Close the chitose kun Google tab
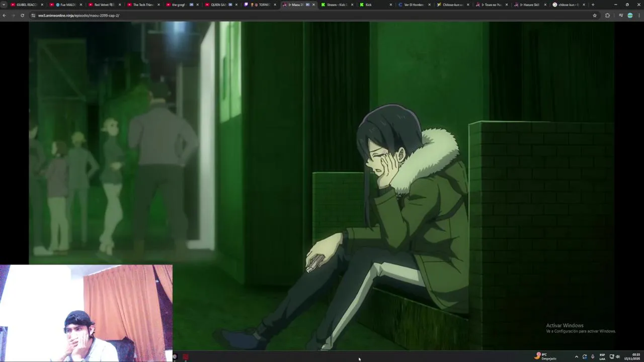 [x=584, y=5]
